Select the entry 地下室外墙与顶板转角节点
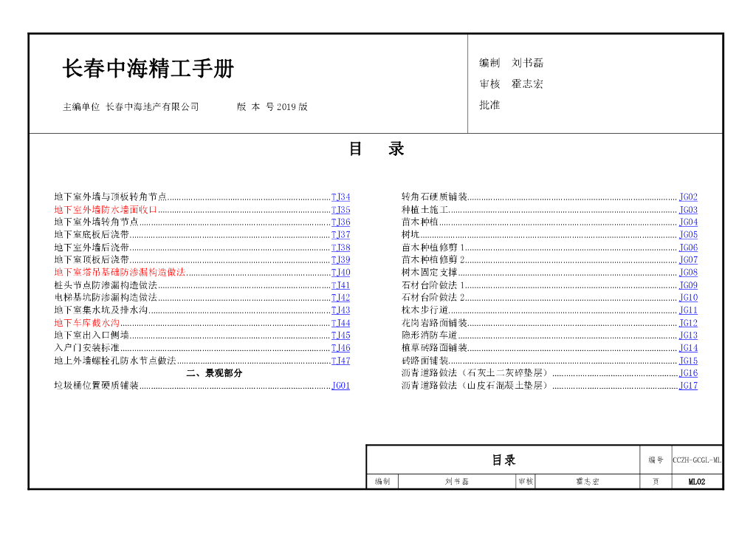Image resolution: width=756 pixels, height=535 pixels. 111,197
